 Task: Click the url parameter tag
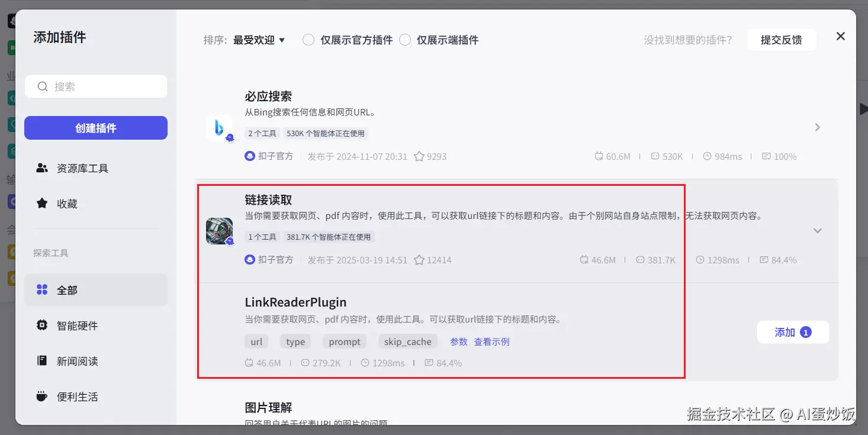pyautogui.click(x=256, y=341)
